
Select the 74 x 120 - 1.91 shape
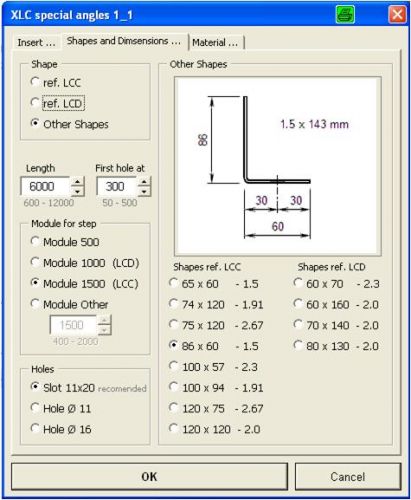tap(173, 304)
